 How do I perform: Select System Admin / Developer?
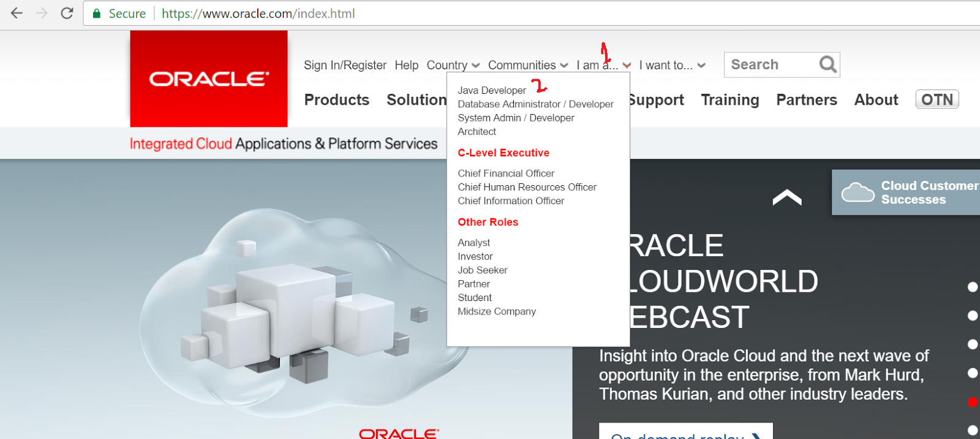coord(516,118)
